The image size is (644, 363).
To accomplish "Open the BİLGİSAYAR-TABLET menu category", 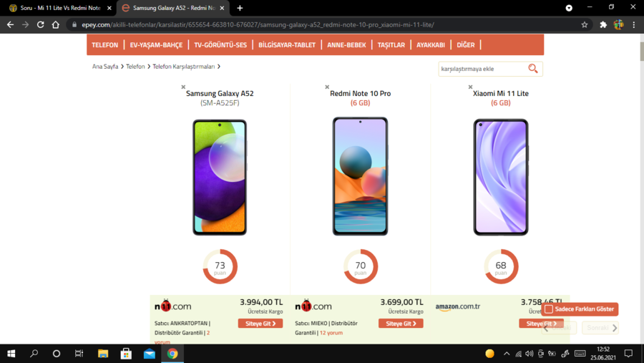I will pos(287,45).
